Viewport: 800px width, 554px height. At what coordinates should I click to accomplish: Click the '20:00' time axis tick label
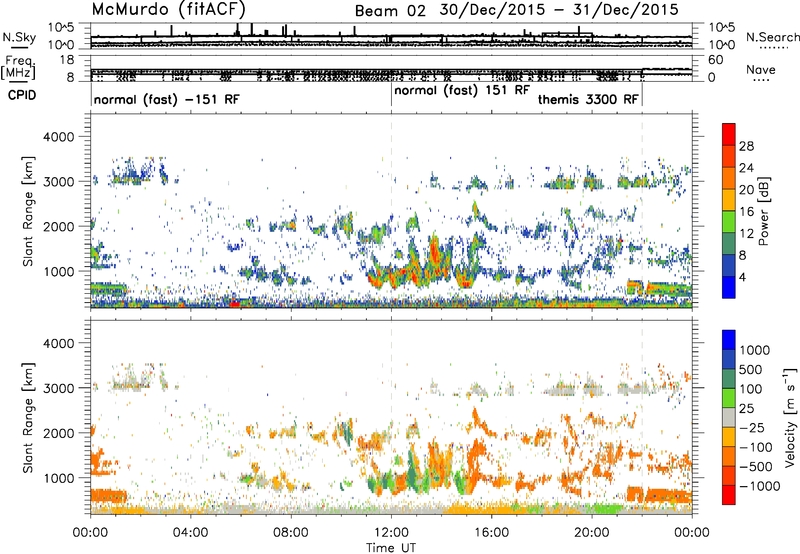click(592, 533)
